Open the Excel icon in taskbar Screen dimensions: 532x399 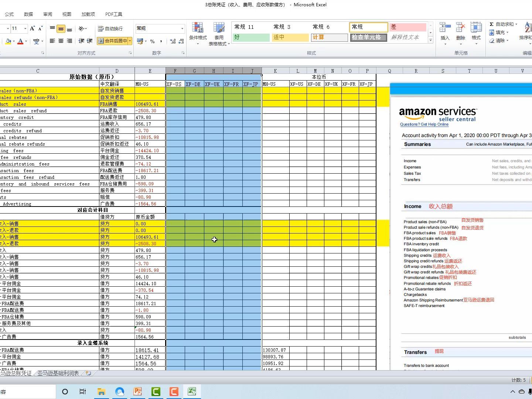tap(192, 392)
